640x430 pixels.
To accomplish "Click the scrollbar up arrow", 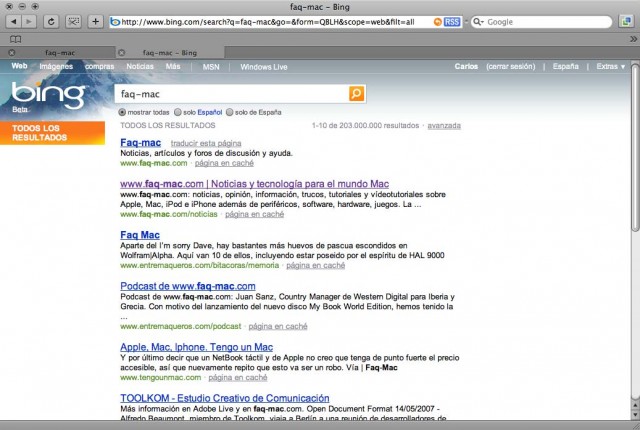I will 635,405.
